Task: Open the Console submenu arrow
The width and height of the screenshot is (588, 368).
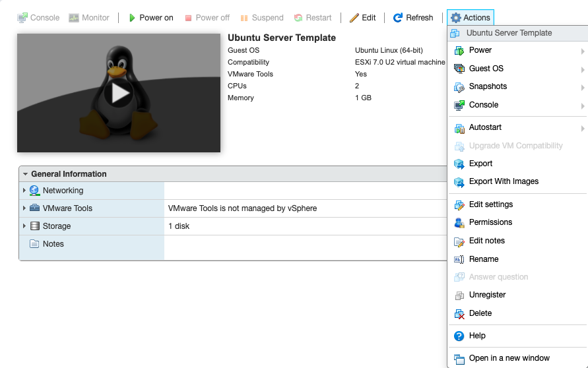Action: 582,106
